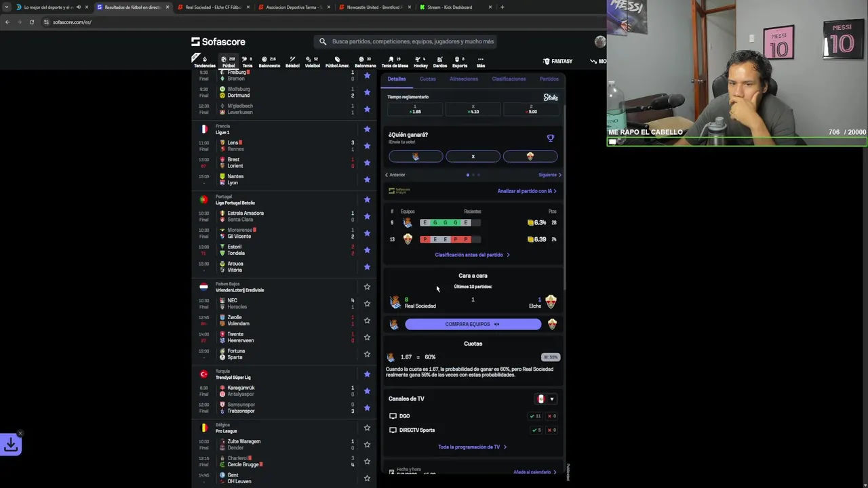The width and height of the screenshot is (868, 488).
Task: Click the carousel pagination dots
Action: coord(473,175)
